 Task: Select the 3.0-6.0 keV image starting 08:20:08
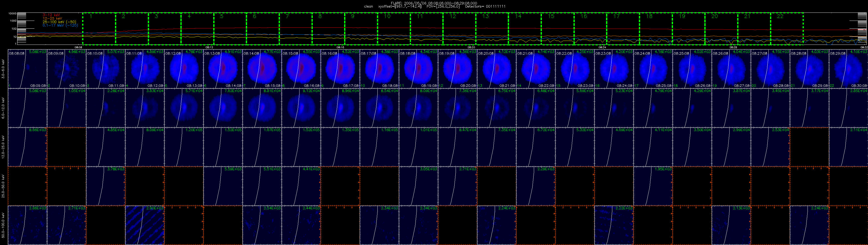(x=497, y=69)
